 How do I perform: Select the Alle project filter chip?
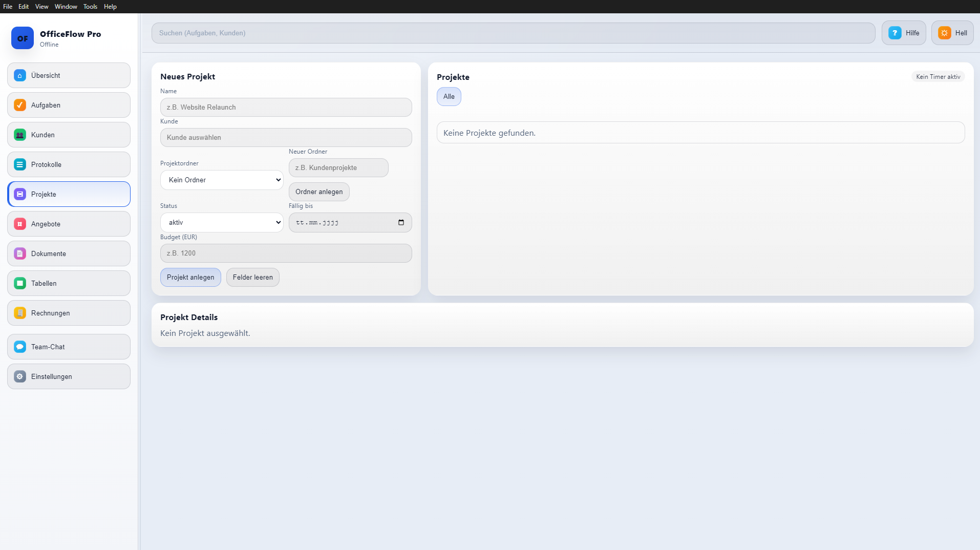449,96
